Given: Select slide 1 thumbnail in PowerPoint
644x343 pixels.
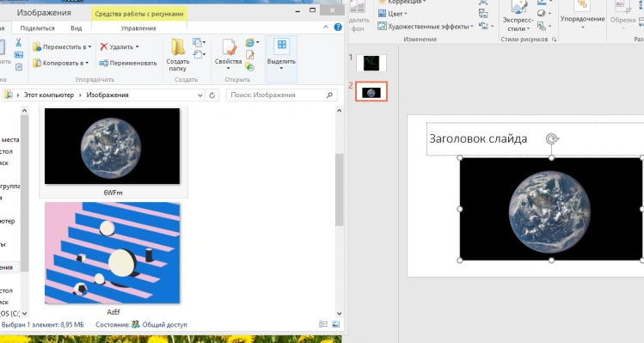Looking at the screenshot, I should tap(371, 64).
